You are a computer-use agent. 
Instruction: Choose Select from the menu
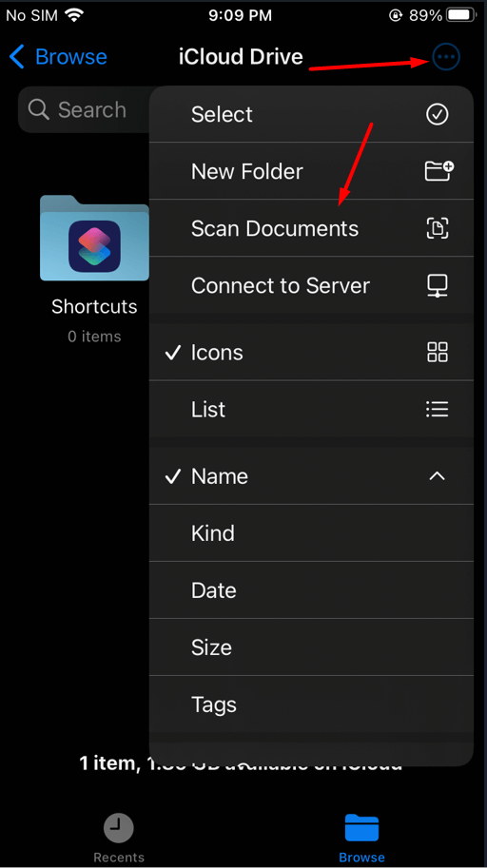tap(311, 114)
